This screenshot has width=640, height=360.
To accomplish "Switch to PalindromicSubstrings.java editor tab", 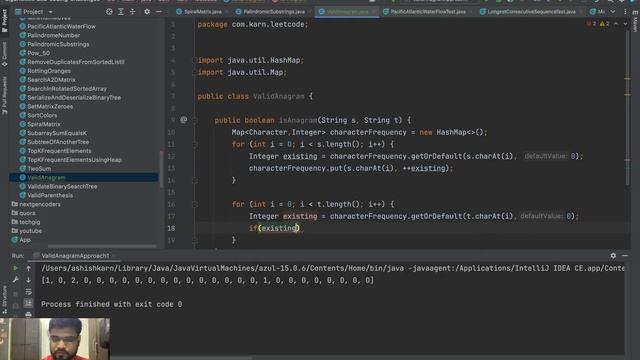I will coord(271,12).
